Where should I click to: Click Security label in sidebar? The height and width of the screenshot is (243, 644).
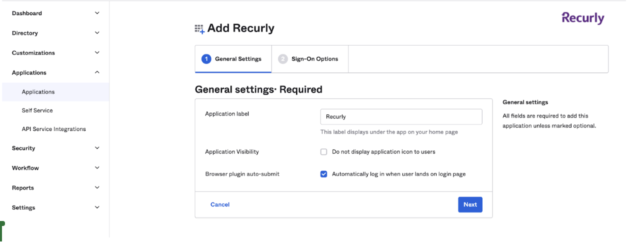click(x=23, y=148)
